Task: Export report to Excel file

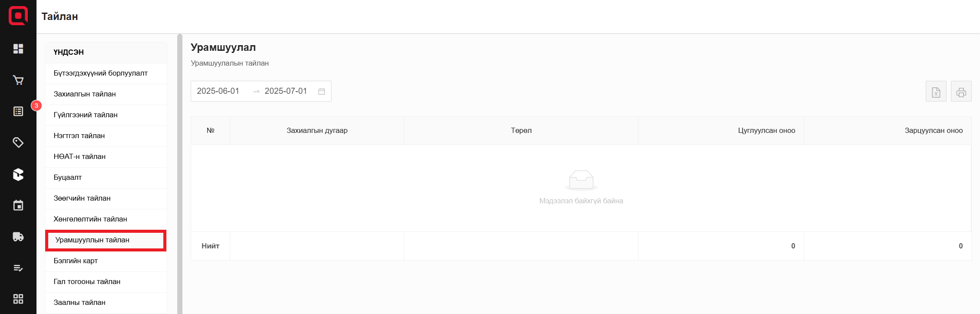Action: 936,92
